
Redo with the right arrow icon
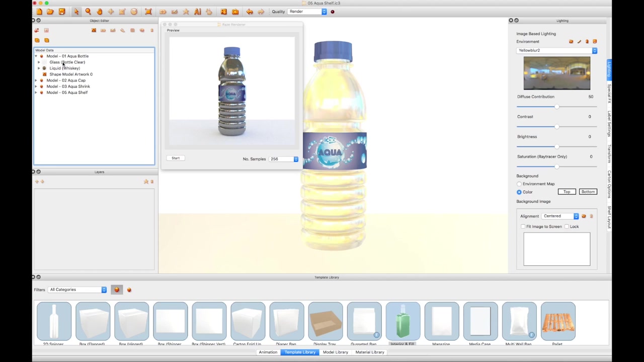pyautogui.click(x=261, y=12)
